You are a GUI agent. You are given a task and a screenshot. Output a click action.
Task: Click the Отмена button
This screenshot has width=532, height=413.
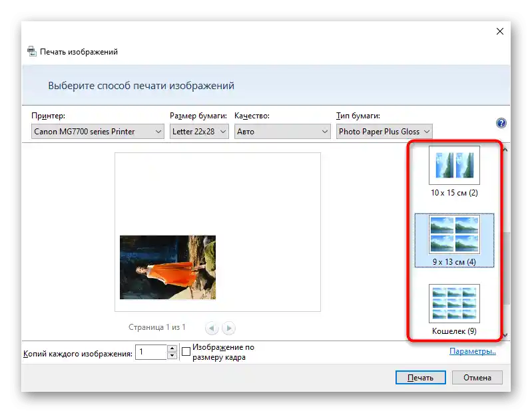[477, 378]
